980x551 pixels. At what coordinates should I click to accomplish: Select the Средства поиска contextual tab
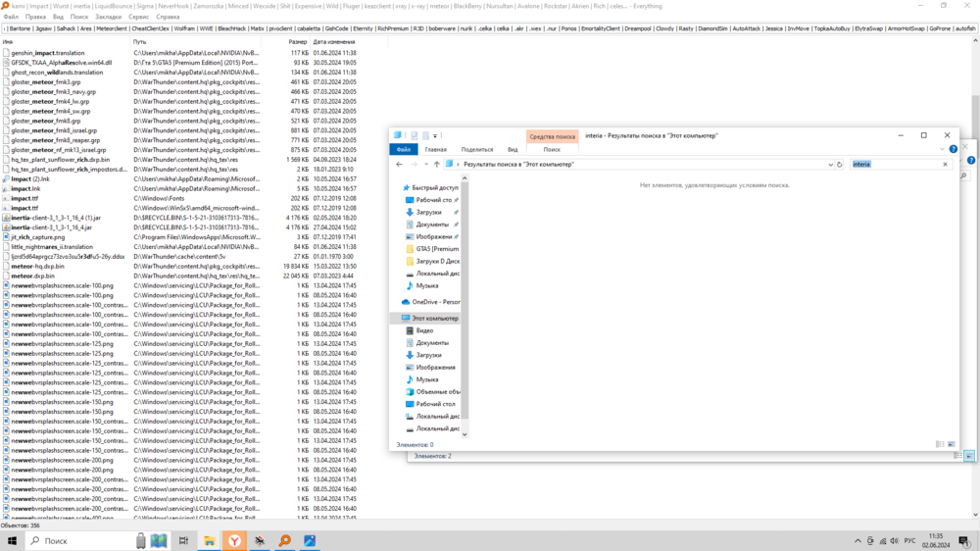(x=552, y=136)
